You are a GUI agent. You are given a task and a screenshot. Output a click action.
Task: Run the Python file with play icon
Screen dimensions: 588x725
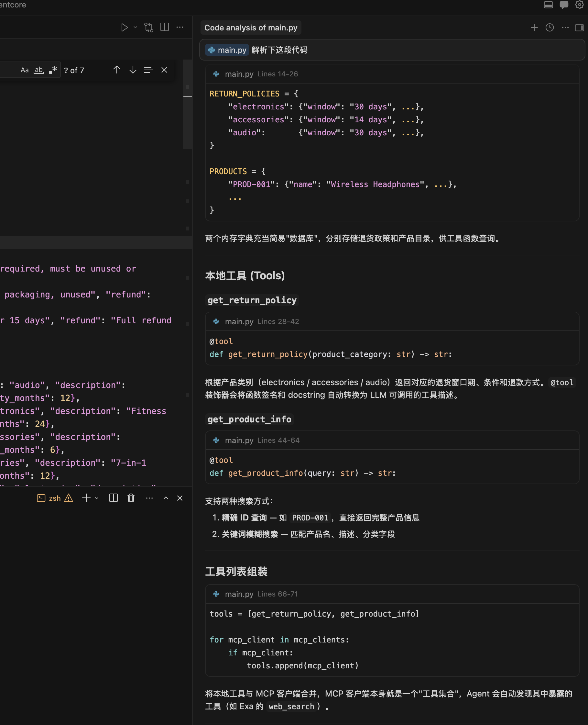(x=124, y=28)
